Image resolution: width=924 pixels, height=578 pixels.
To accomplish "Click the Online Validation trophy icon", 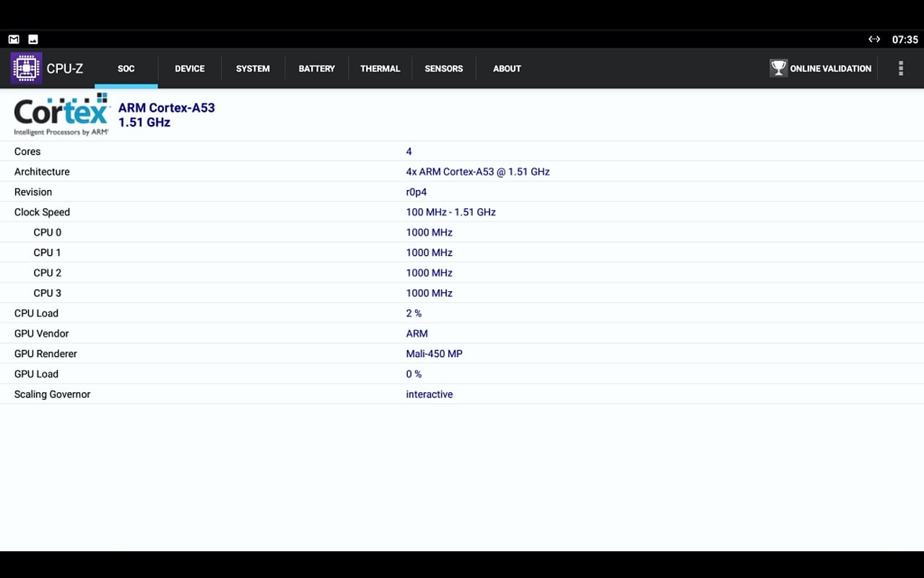I will coord(778,69).
